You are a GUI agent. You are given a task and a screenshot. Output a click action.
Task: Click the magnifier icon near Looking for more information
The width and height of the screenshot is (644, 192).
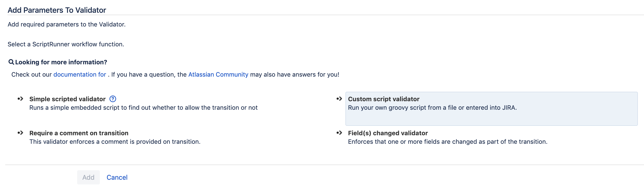pyautogui.click(x=11, y=62)
